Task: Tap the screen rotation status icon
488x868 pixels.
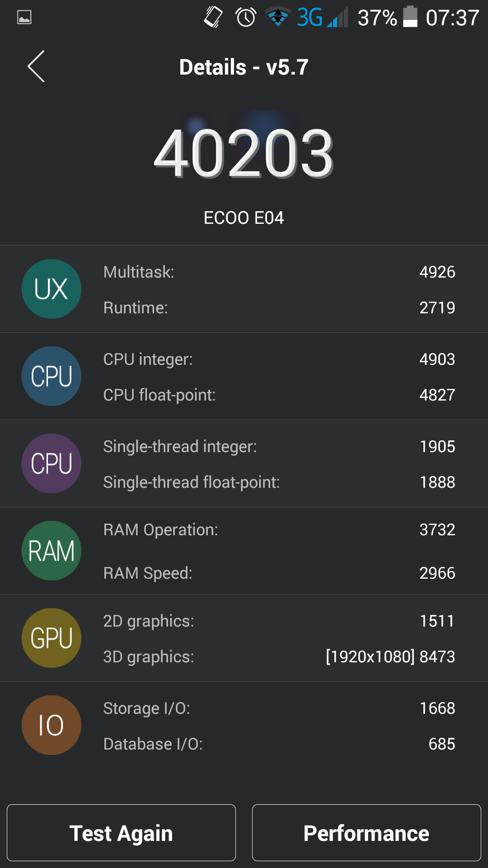Action: (213, 18)
